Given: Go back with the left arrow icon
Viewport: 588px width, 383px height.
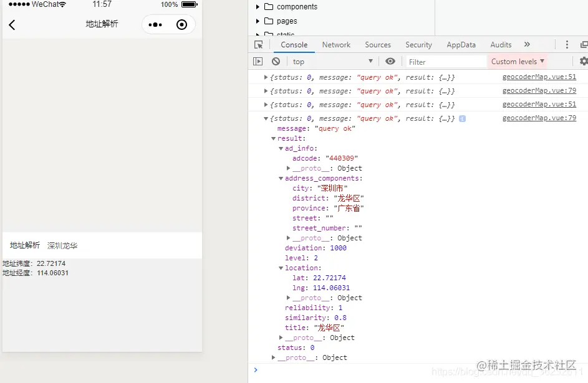Looking at the screenshot, I should [x=12, y=25].
